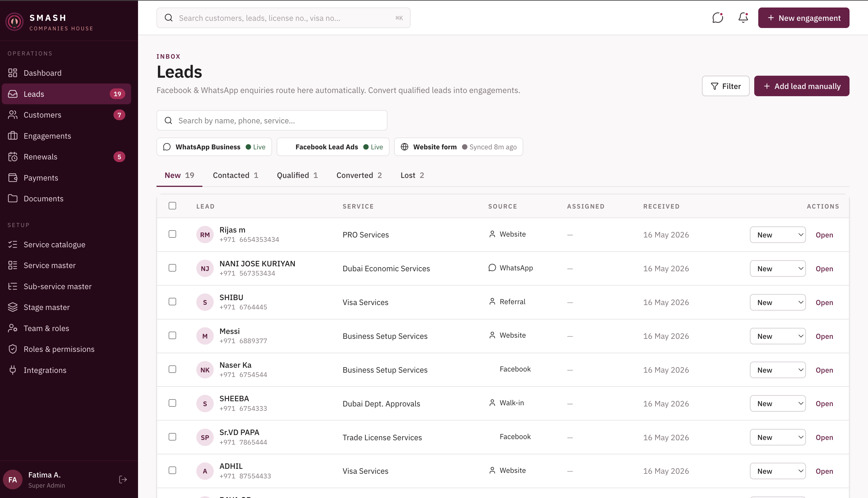Open Integrations plug icon in sidebar
This screenshot has width=868, height=498.
(13, 370)
